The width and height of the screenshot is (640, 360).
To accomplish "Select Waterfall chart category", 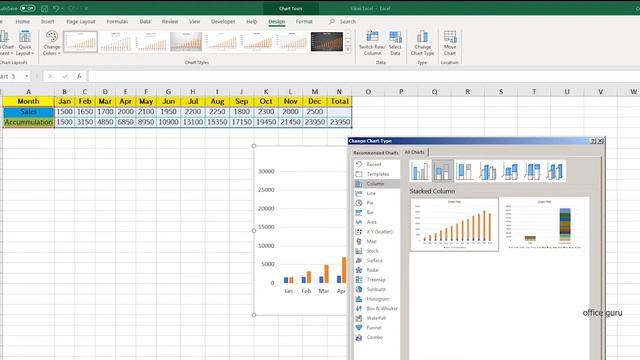I will tap(376, 318).
